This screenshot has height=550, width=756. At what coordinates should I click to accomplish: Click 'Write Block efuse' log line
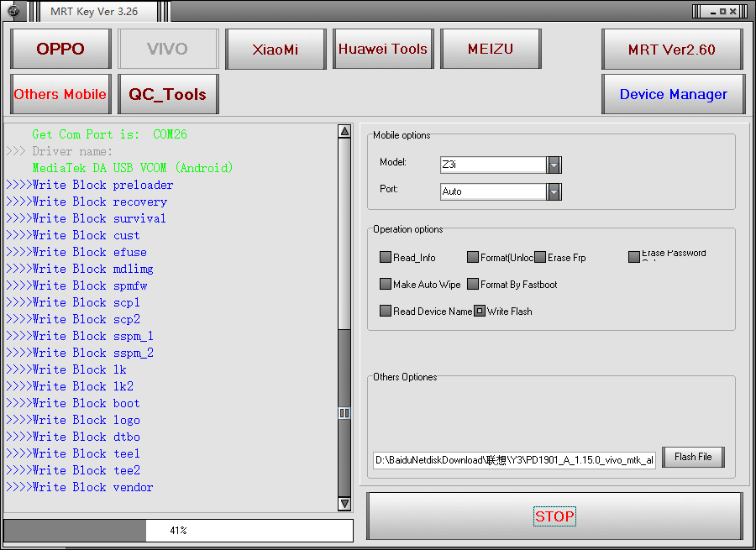76,252
